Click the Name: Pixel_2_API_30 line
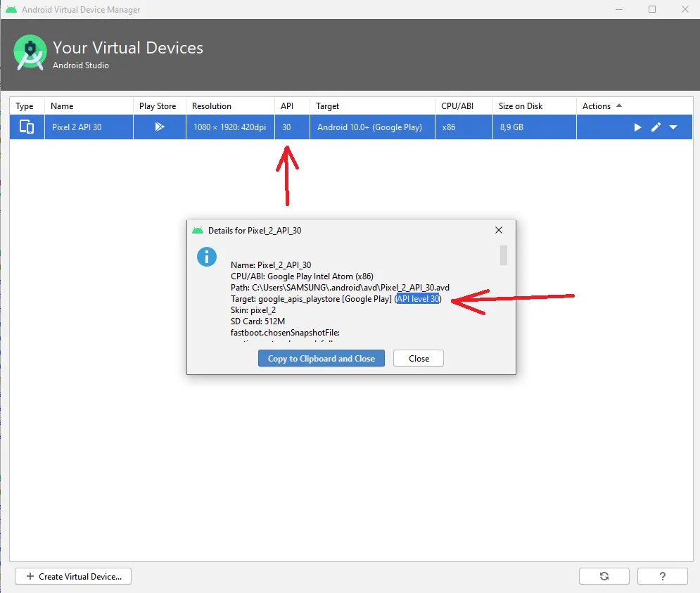700x593 pixels. click(x=271, y=264)
